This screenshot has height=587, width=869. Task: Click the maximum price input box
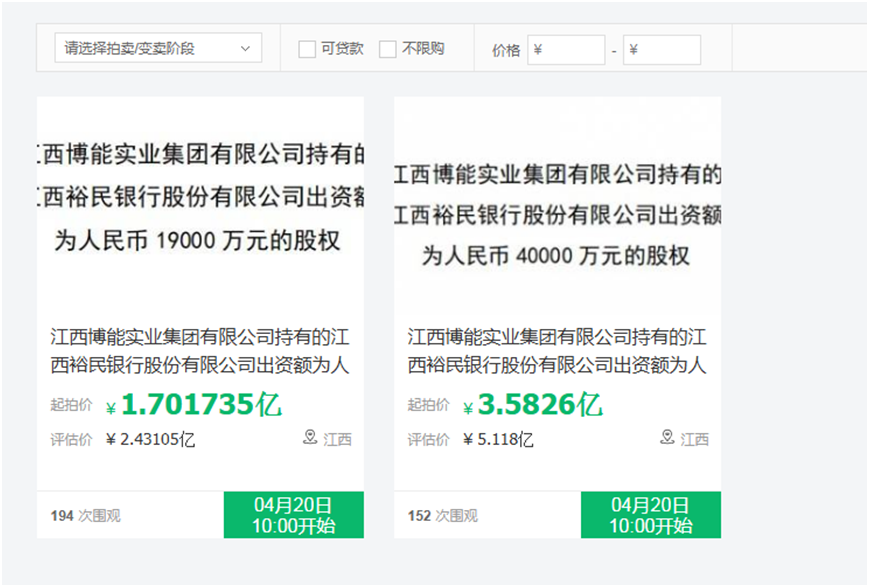click(663, 48)
